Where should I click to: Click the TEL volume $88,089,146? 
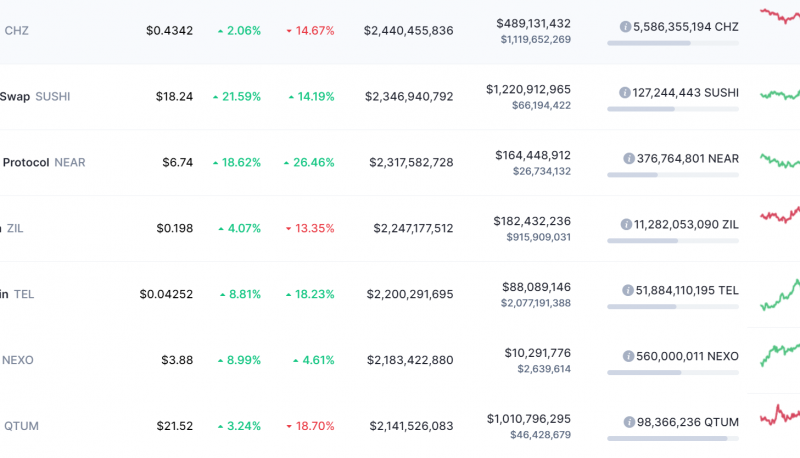point(537,287)
